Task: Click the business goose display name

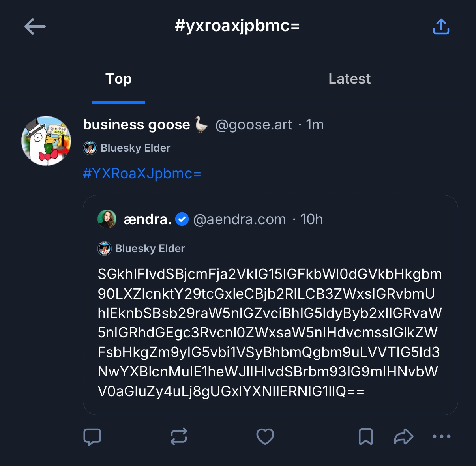Action: (136, 125)
